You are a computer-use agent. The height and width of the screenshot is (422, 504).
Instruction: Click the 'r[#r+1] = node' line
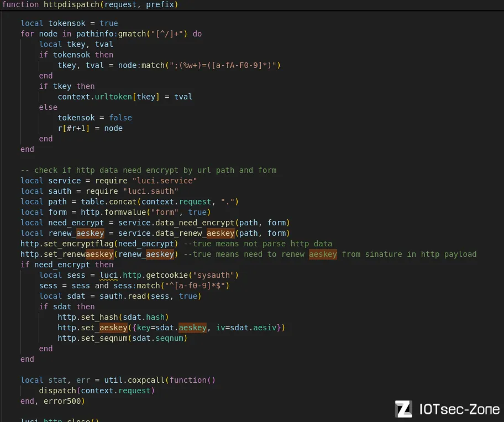[x=90, y=129]
